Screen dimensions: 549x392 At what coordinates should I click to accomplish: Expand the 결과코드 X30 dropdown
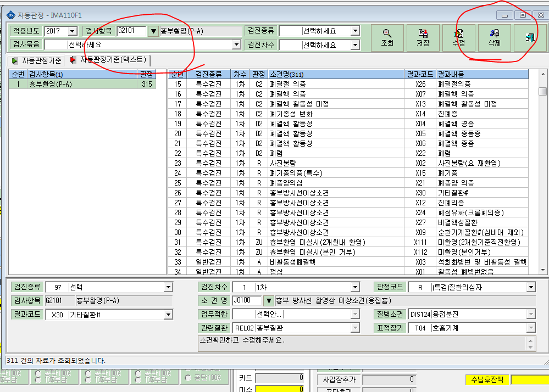click(168, 315)
